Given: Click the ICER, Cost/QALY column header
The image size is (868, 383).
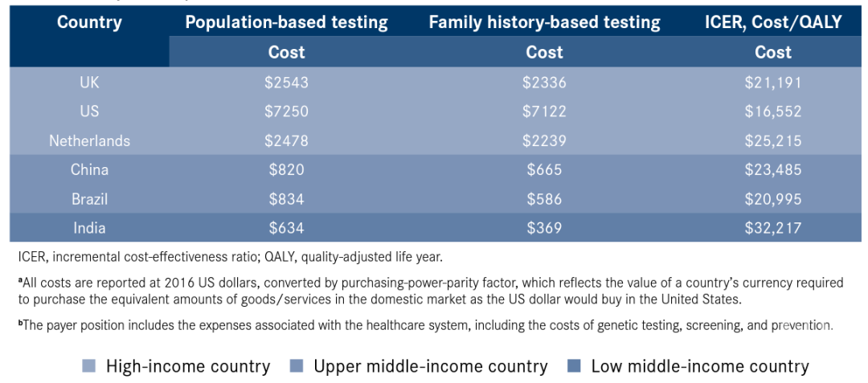Looking at the screenshot, I should click(772, 22).
